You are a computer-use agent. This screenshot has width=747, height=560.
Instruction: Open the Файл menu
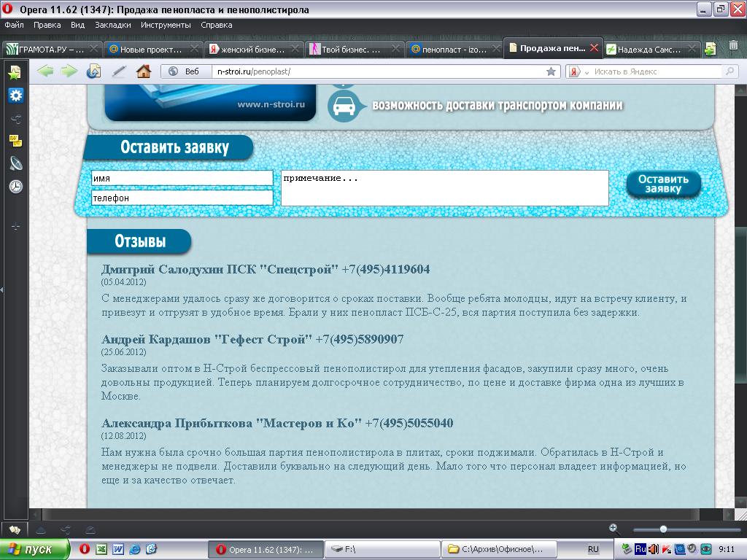point(15,25)
